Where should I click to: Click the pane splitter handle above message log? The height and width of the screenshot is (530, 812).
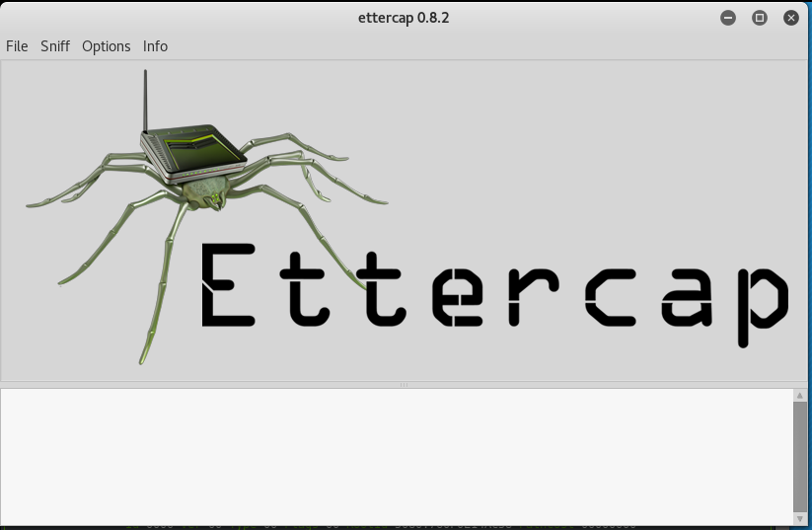click(x=404, y=385)
